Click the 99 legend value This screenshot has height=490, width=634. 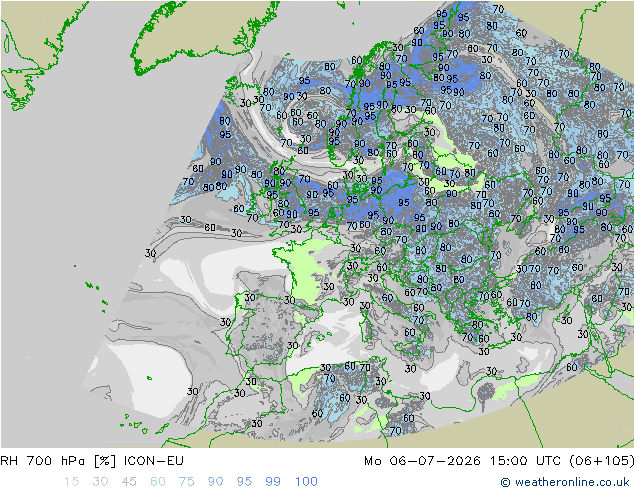[273, 482]
